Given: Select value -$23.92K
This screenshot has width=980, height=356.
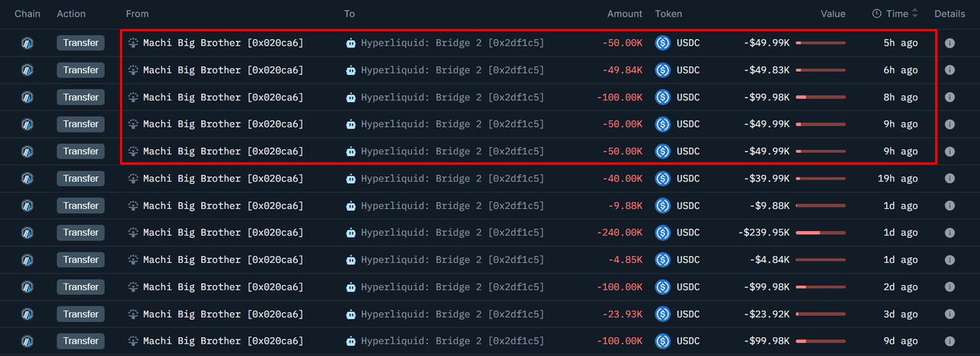Looking at the screenshot, I should 767,314.
